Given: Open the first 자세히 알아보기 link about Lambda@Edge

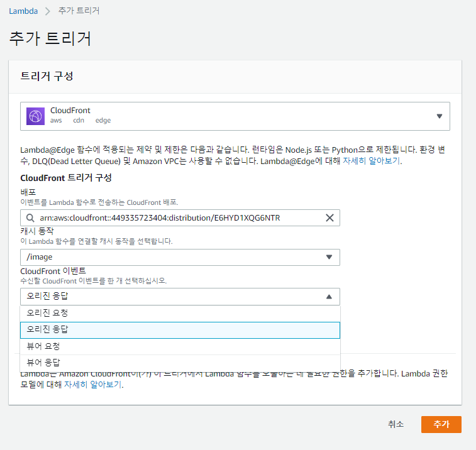Looking at the screenshot, I should [371, 161].
